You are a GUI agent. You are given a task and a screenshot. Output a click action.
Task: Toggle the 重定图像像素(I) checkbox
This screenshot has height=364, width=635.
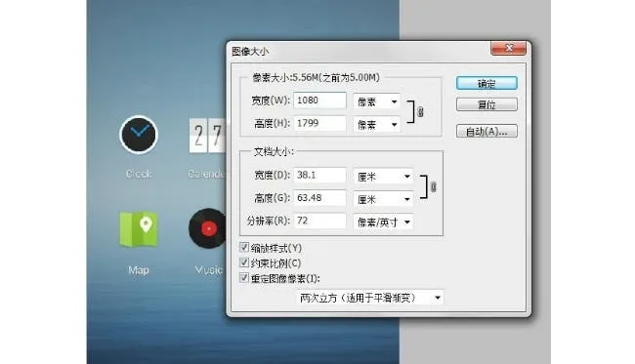tap(244, 278)
